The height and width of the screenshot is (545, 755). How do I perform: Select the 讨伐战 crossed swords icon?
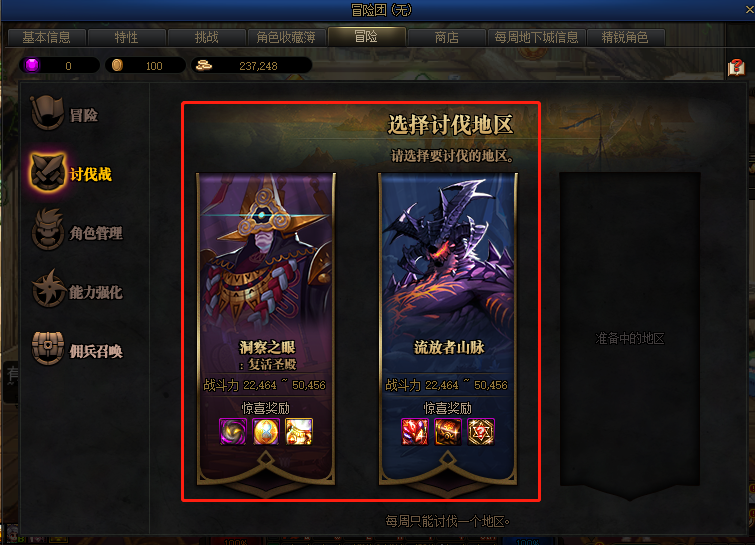click(47, 172)
